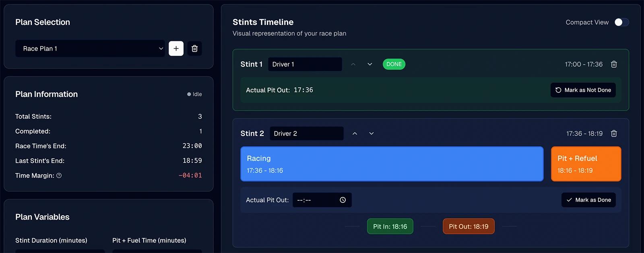
Task: Click the Time Margin help icon
Action: 59,176
